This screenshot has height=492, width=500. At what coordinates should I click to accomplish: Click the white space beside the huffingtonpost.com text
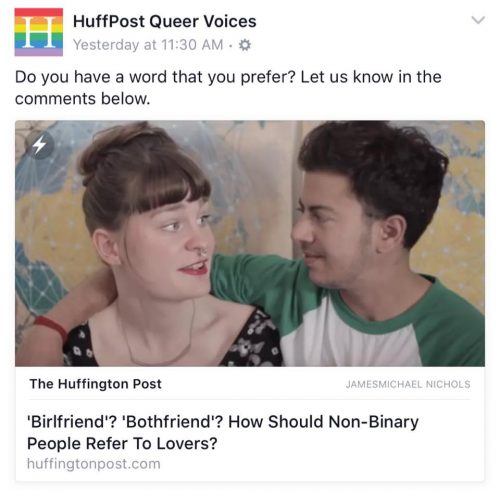[x=322, y=464]
